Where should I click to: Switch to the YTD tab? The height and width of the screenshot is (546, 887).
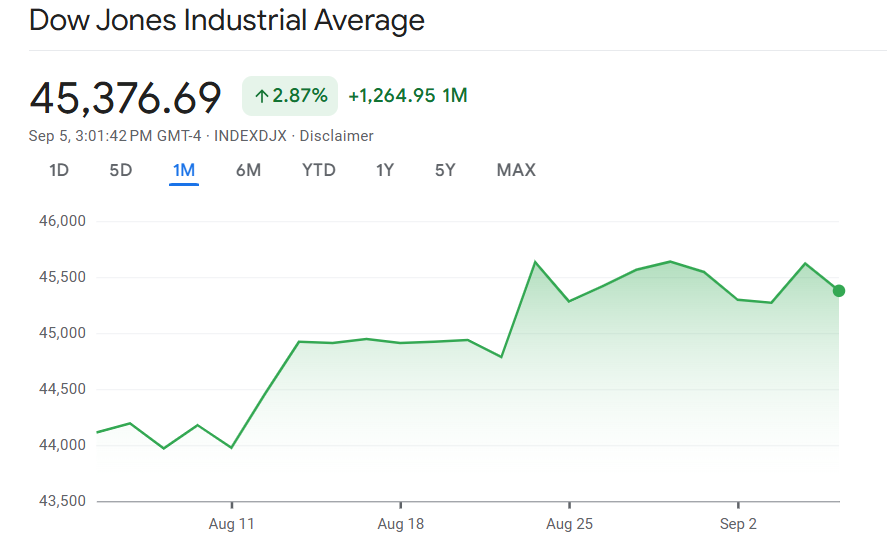click(319, 170)
